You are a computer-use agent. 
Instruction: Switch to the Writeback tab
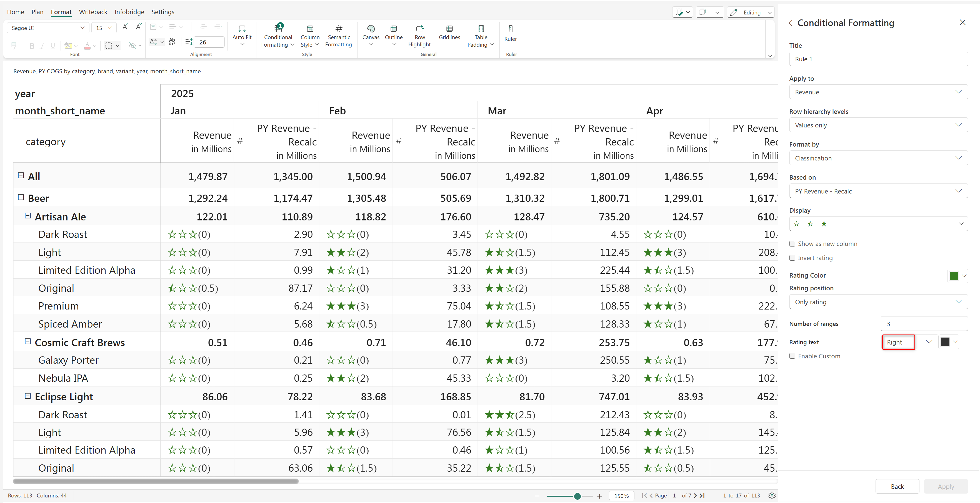[x=93, y=12]
